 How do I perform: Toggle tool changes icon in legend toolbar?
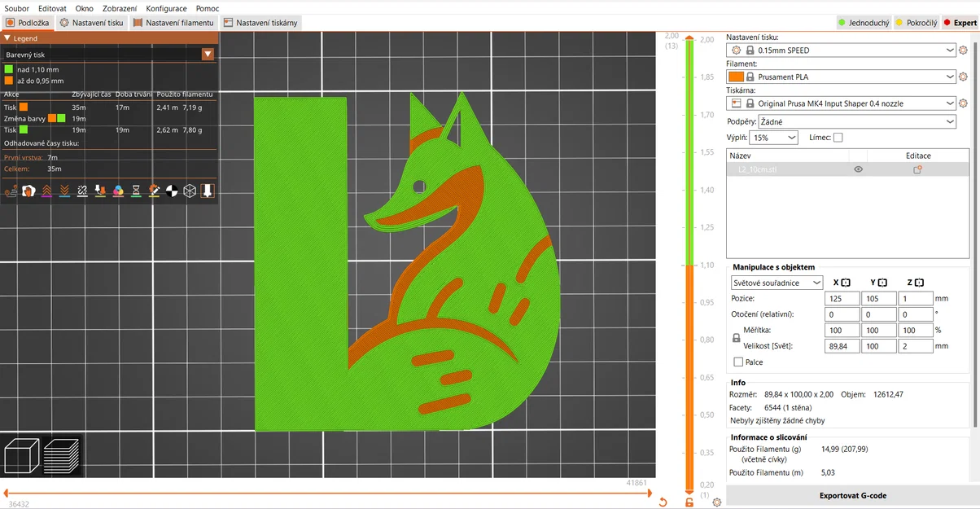(x=100, y=191)
